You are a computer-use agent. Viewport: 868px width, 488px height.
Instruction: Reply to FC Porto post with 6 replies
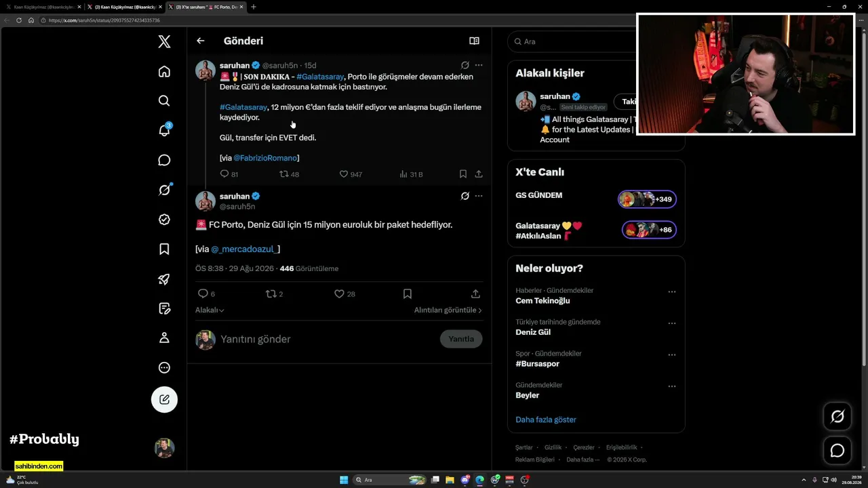206,293
